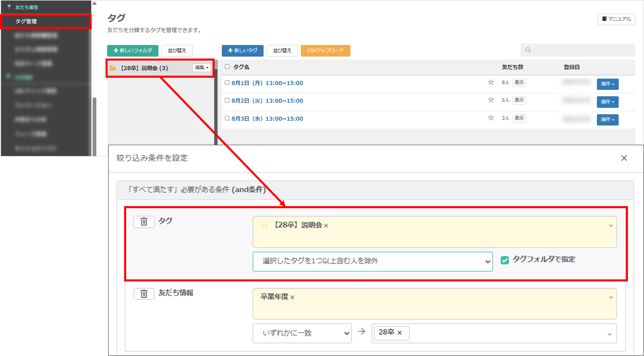Image resolution: width=644 pixels, height=356 pixels.
Task: Open 操作 dropdown for 8月2日 tag
Action: [x=608, y=102]
